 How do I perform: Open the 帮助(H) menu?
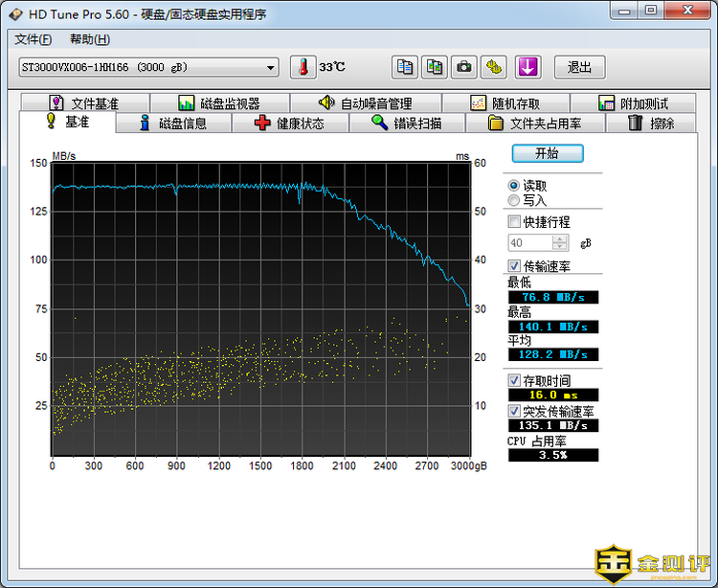point(90,39)
